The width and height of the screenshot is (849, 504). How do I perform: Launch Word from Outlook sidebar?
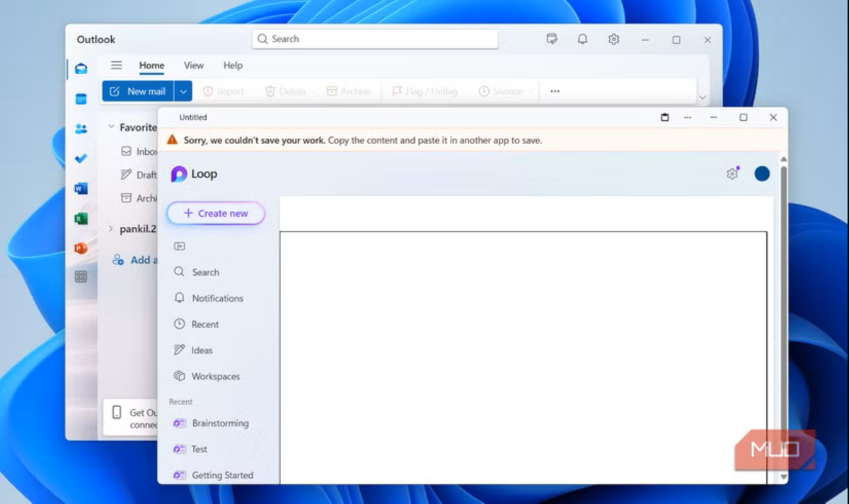(81, 189)
